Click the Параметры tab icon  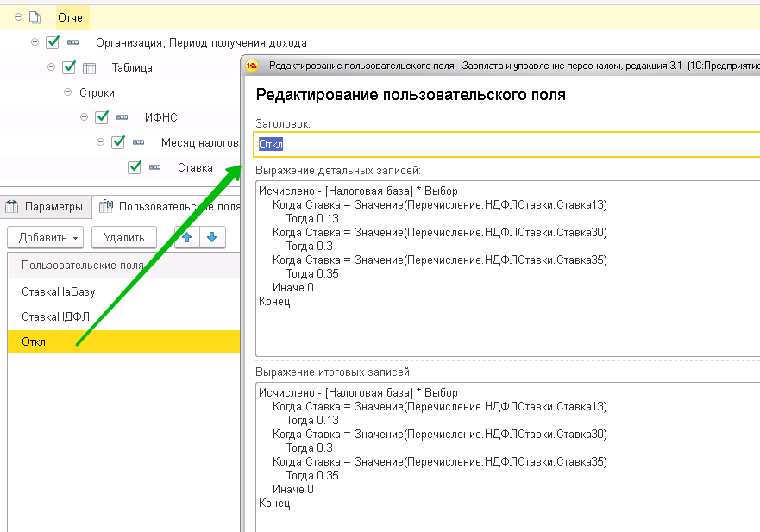coord(11,206)
